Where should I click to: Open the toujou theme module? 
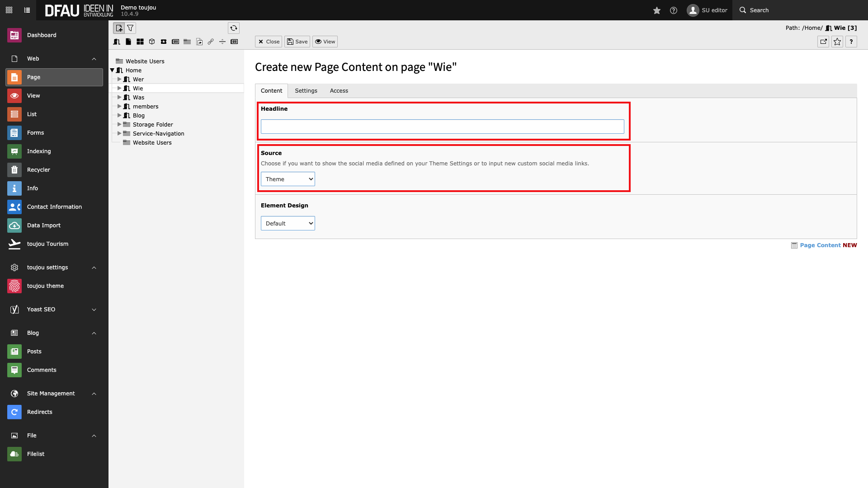coord(45,286)
